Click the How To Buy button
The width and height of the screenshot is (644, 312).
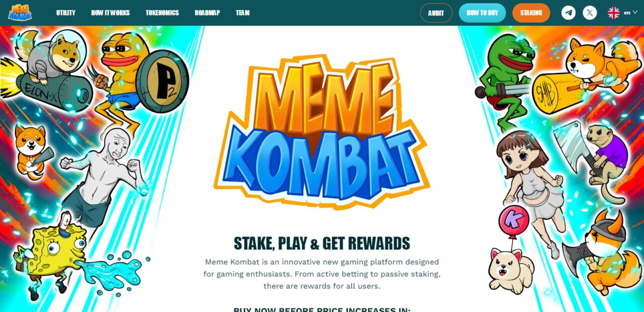(x=482, y=13)
